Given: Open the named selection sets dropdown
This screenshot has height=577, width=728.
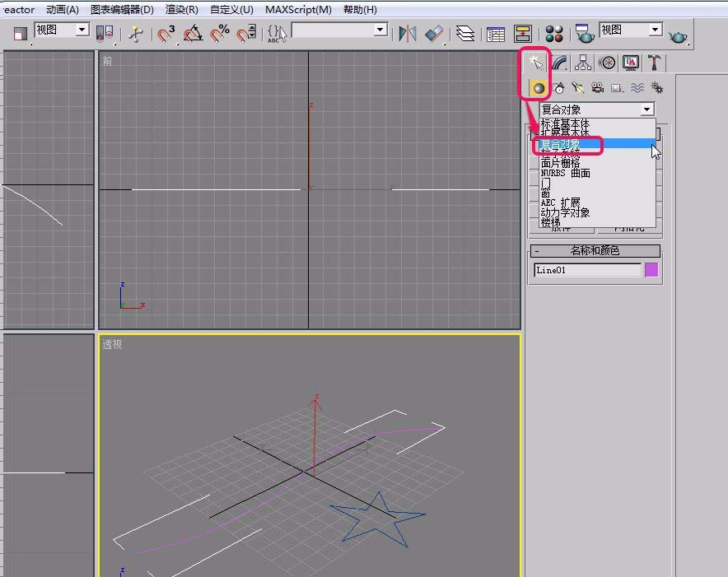Looking at the screenshot, I should [339, 30].
